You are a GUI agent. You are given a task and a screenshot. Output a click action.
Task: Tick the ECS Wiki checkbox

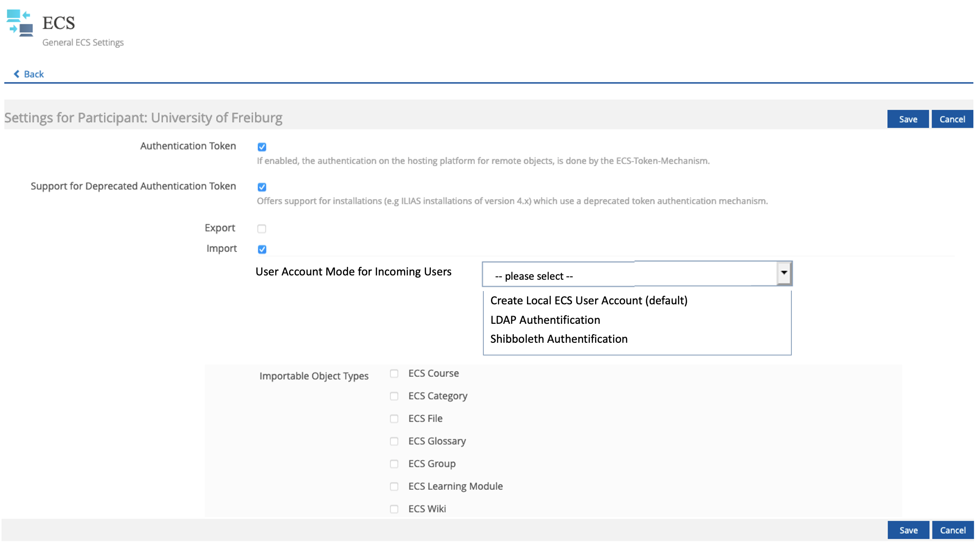pos(394,509)
